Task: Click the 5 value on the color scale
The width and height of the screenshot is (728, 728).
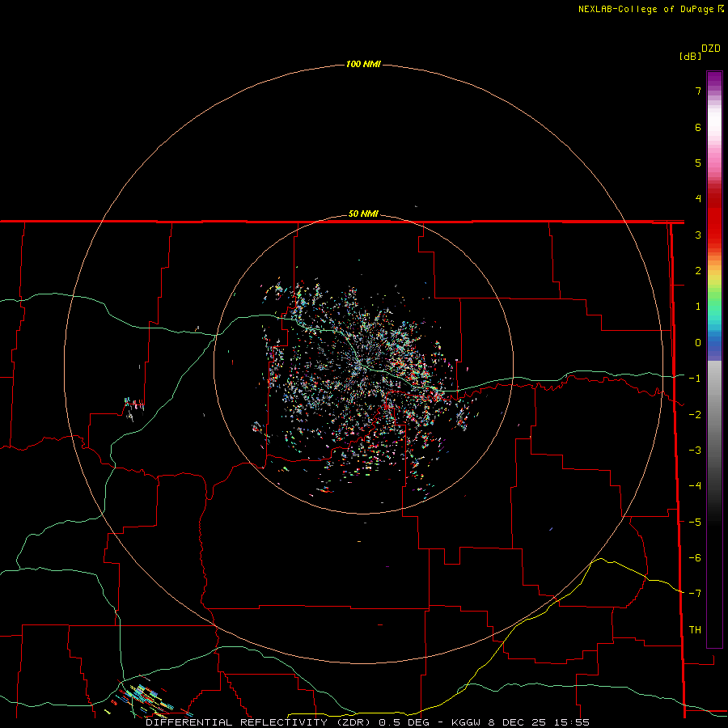Action: click(698, 163)
